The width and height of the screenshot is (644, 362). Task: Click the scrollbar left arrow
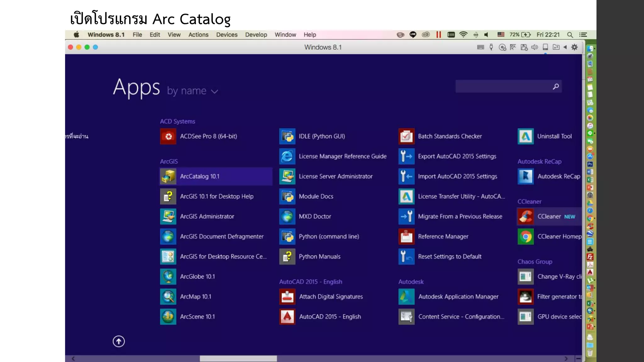73,359
